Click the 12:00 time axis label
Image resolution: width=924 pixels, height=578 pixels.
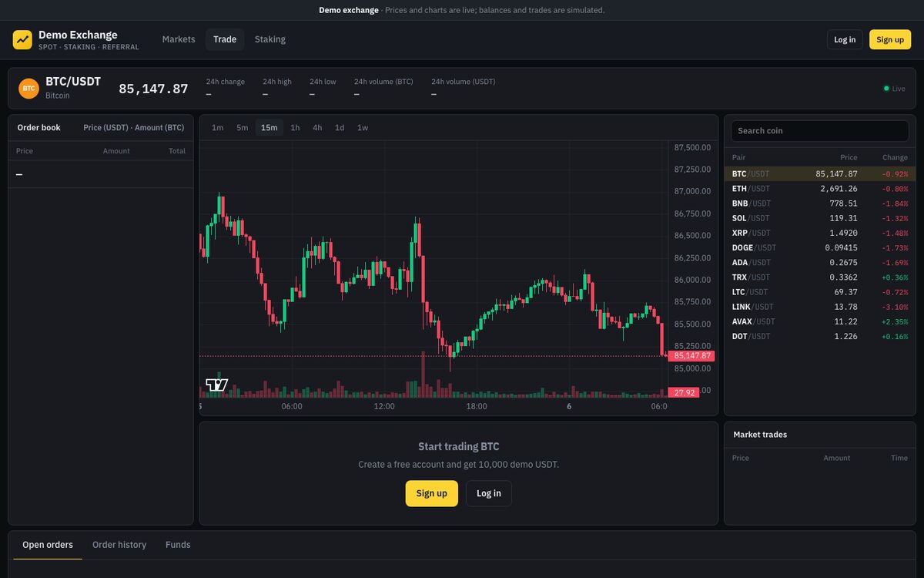[x=384, y=406]
